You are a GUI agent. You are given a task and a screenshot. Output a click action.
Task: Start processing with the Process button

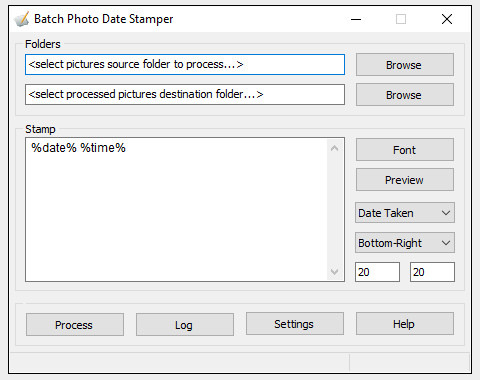(x=75, y=324)
